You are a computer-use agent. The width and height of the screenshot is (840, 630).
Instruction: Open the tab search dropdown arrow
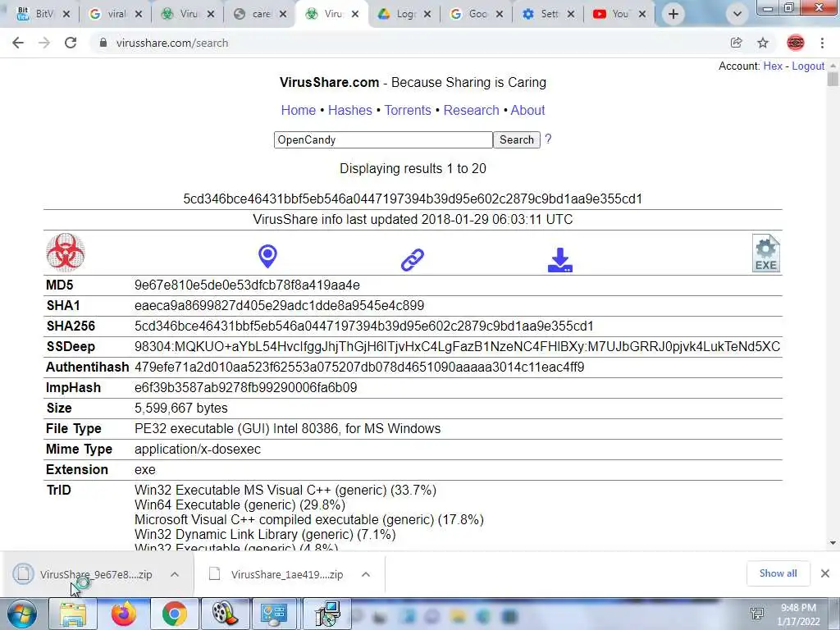[737, 14]
